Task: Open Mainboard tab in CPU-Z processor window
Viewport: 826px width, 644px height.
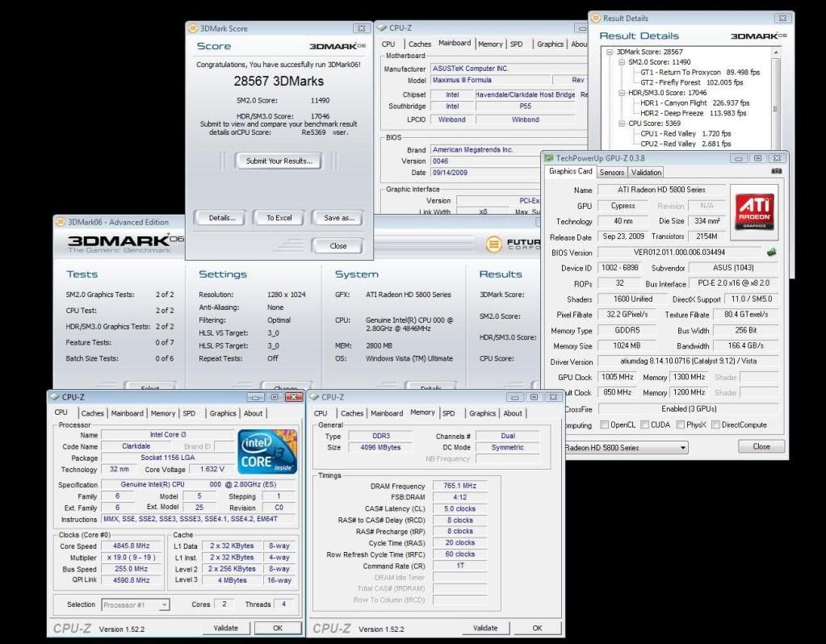Action: (x=127, y=413)
